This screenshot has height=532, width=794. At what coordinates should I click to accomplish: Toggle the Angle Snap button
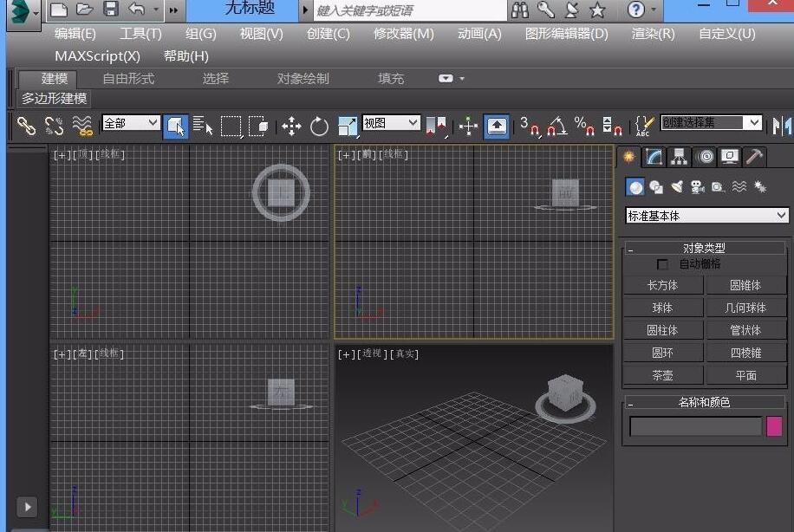556,127
